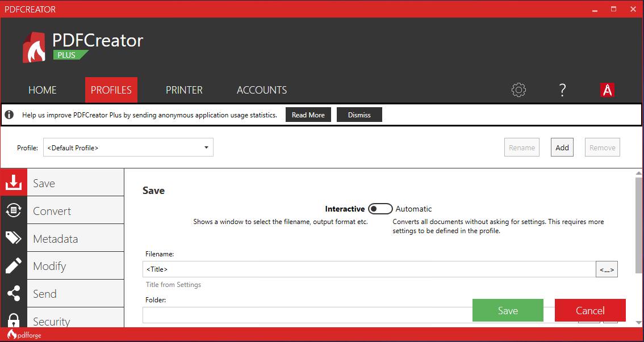The image size is (644, 342).
Task: Click the Interactive mode label
Action: point(345,209)
